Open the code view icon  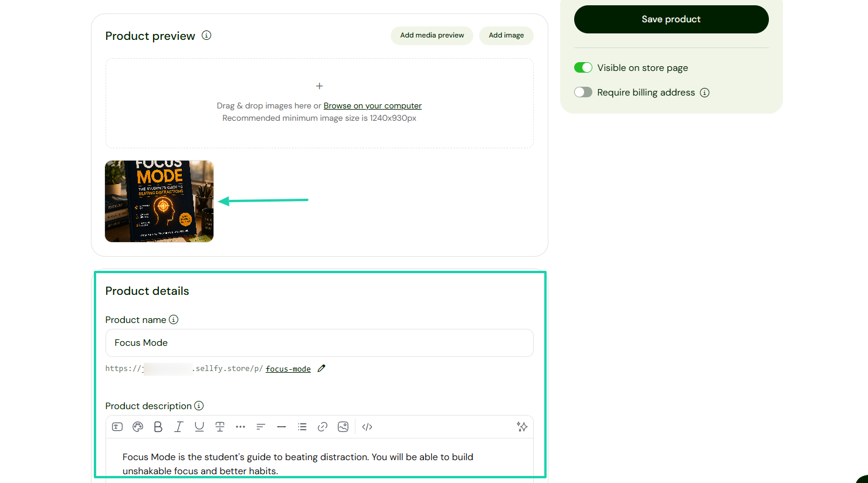(x=367, y=427)
